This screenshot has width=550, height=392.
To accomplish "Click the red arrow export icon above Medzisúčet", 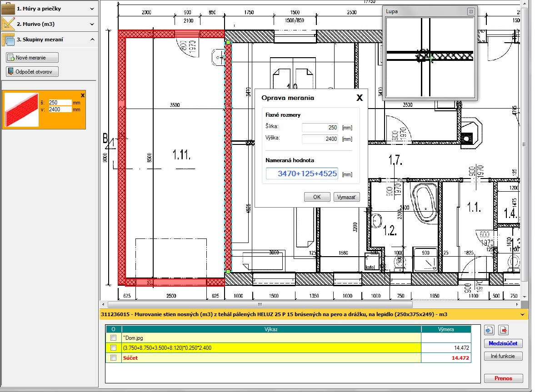I will [x=503, y=330].
